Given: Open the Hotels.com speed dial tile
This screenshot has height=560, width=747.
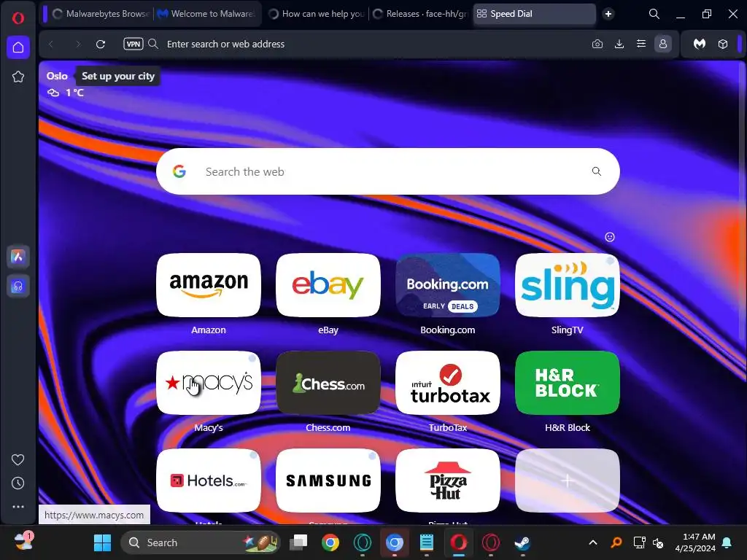Looking at the screenshot, I should [209, 481].
